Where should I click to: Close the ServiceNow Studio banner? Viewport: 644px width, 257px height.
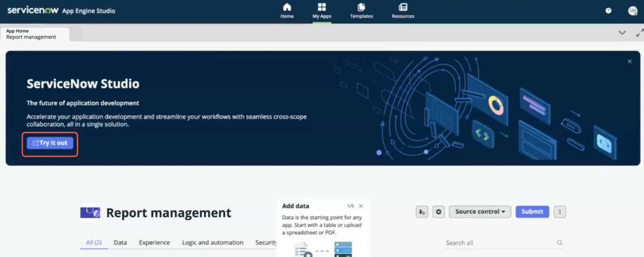tap(629, 61)
